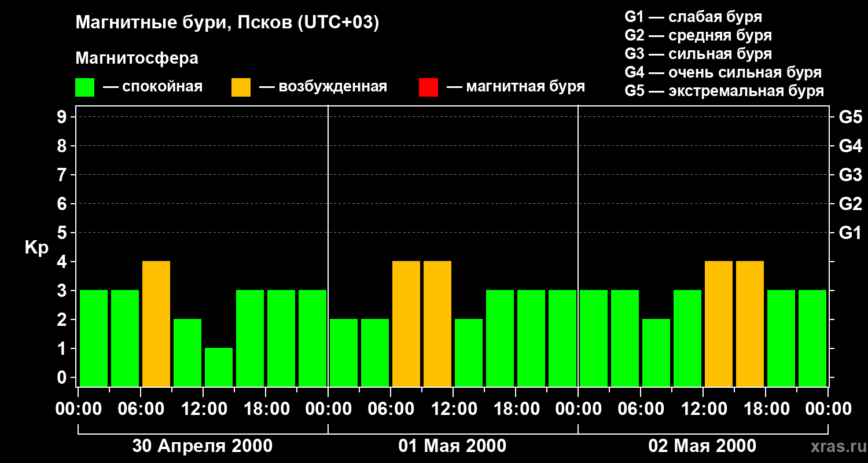868x463 pixels.
Task: Click legend line 'G1 — слабая буря'
Action: [x=693, y=17]
